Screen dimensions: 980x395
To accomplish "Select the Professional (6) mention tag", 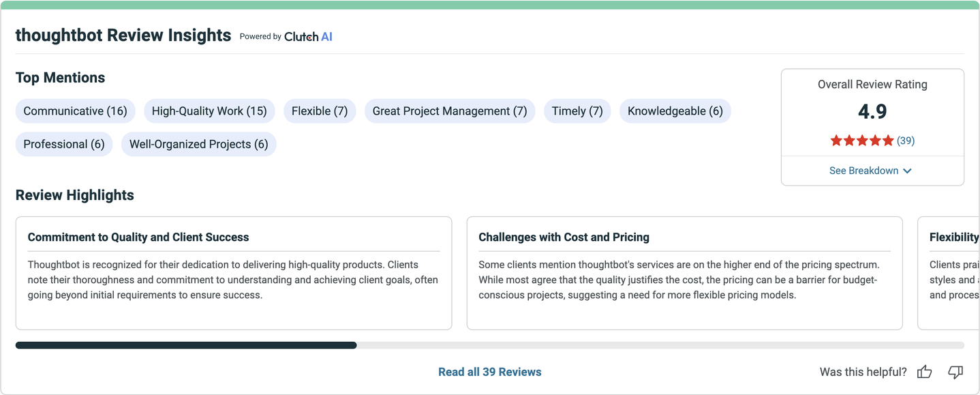I will [x=64, y=144].
